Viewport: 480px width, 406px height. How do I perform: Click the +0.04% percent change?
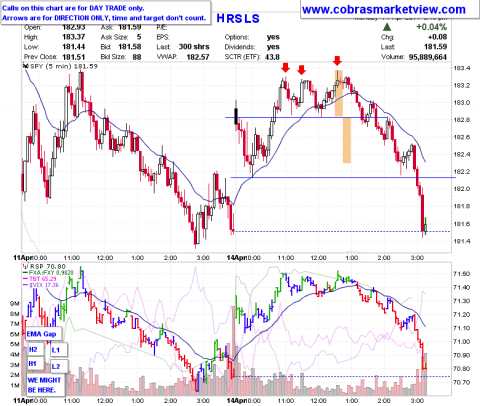[432, 27]
